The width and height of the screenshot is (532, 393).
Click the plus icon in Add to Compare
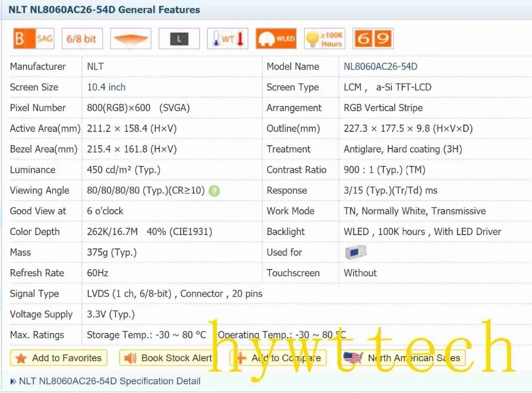[x=240, y=358]
